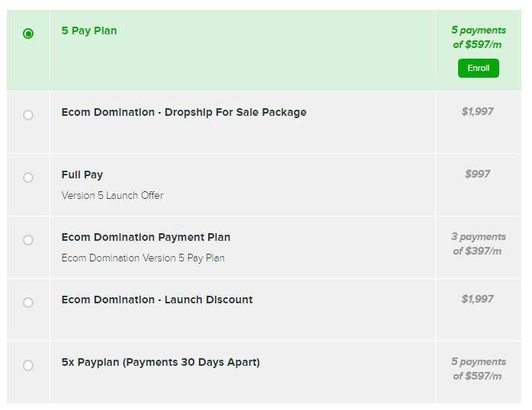Click the "3 payments of $397/m" price
This screenshot has height=410, width=532.
478,244
